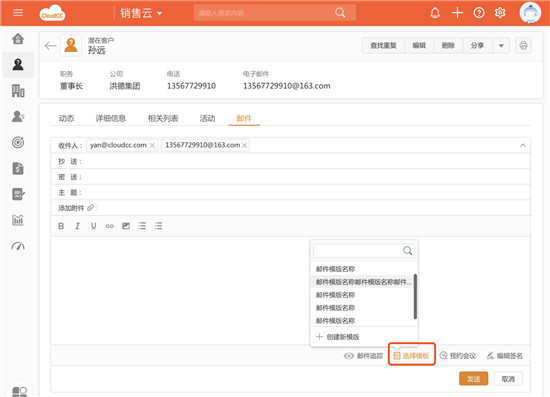Click the 取消 button
Viewport: 550px width, 397px height.
[508, 379]
